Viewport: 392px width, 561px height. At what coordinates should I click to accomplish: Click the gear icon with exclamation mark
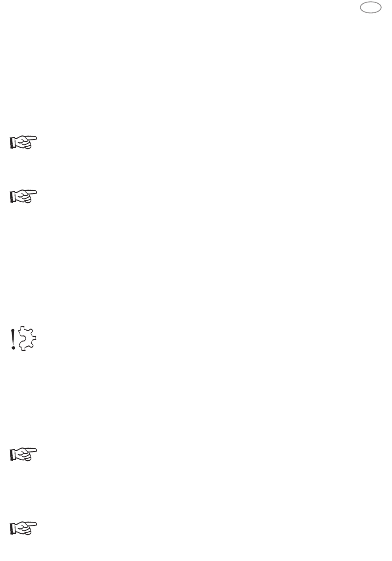tap(24, 338)
